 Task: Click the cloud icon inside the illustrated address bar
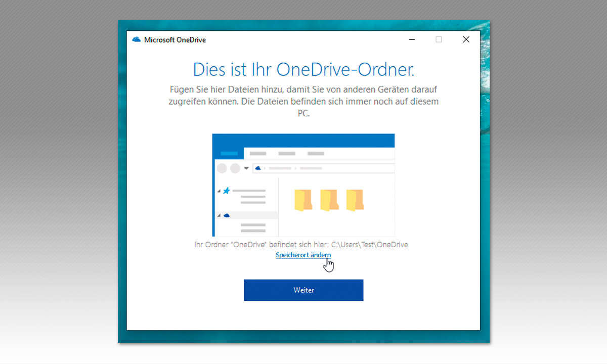click(x=258, y=168)
